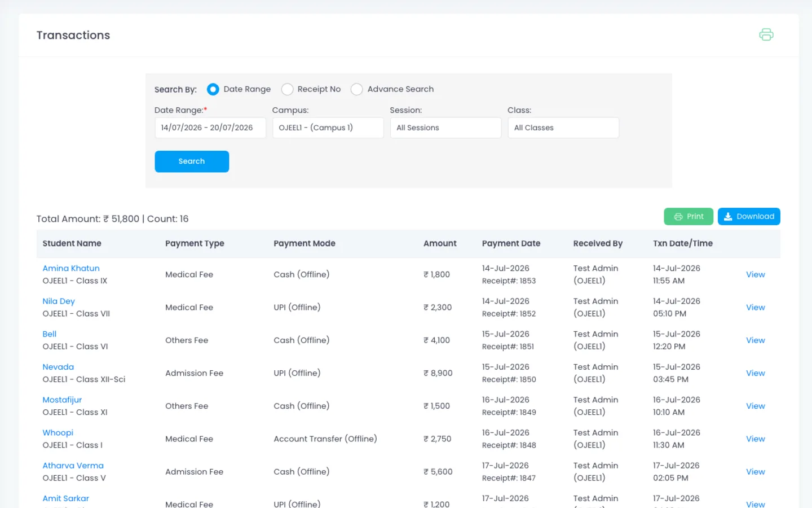812x508 pixels.
Task: Click the blue Search button
Action: tap(192, 161)
